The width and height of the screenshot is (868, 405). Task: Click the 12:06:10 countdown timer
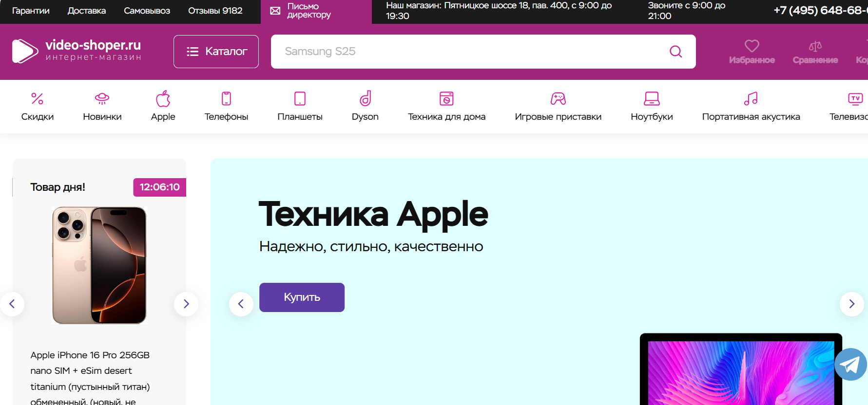coord(160,187)
